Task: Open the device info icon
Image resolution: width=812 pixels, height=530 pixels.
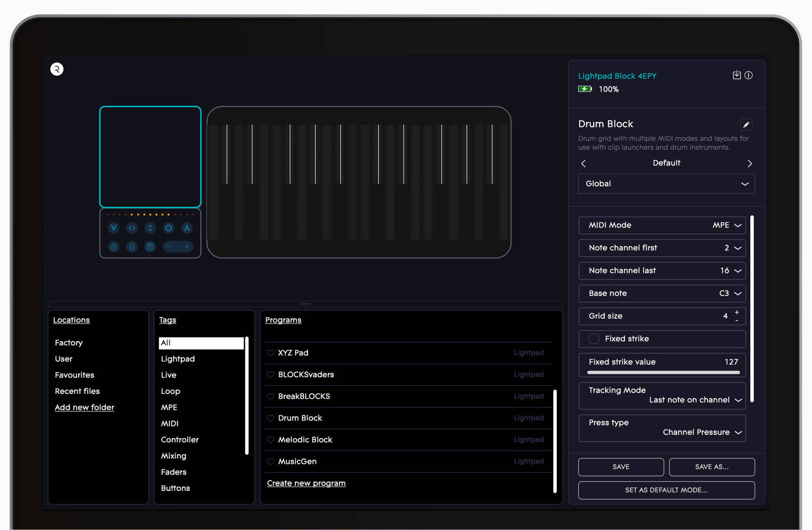Action: click(749, 75)
